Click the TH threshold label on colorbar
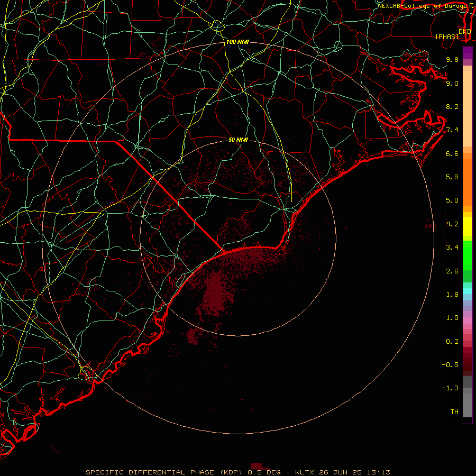Image resolution: width=476 pixels, height=476 pixels. click(454, 412)
